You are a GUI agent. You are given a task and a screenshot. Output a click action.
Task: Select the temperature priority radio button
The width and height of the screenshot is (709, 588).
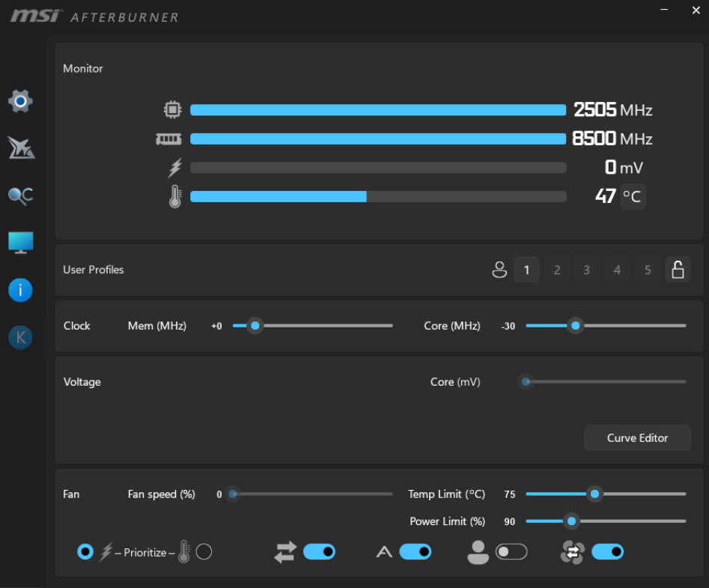[x=204, y=552]
